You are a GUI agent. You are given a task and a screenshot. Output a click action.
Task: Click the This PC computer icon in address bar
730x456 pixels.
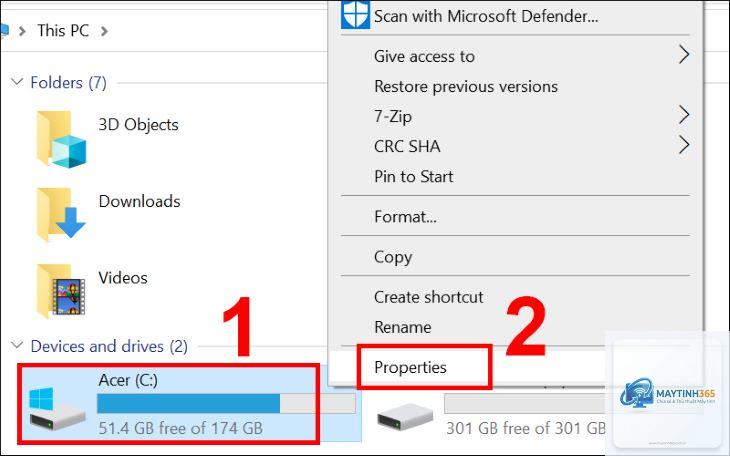(x=4, y=31)
